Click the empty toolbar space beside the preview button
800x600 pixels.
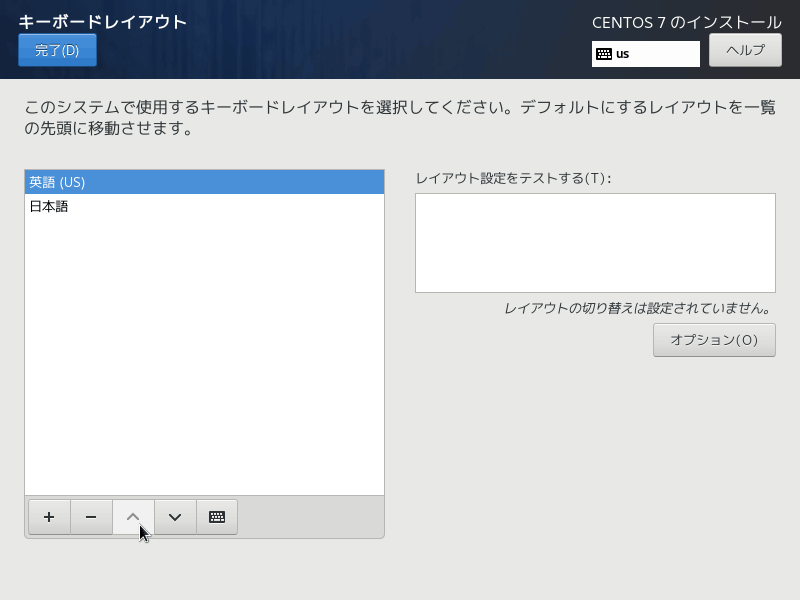[310, 517]
